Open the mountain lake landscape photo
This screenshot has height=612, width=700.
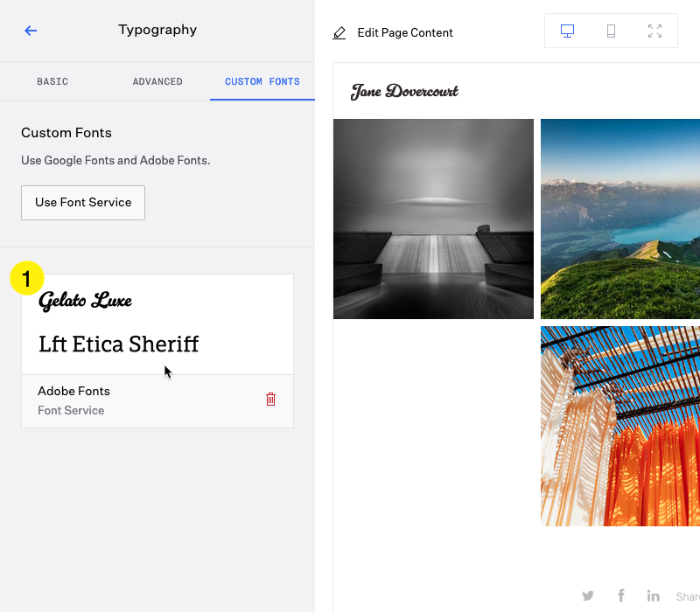620,219
